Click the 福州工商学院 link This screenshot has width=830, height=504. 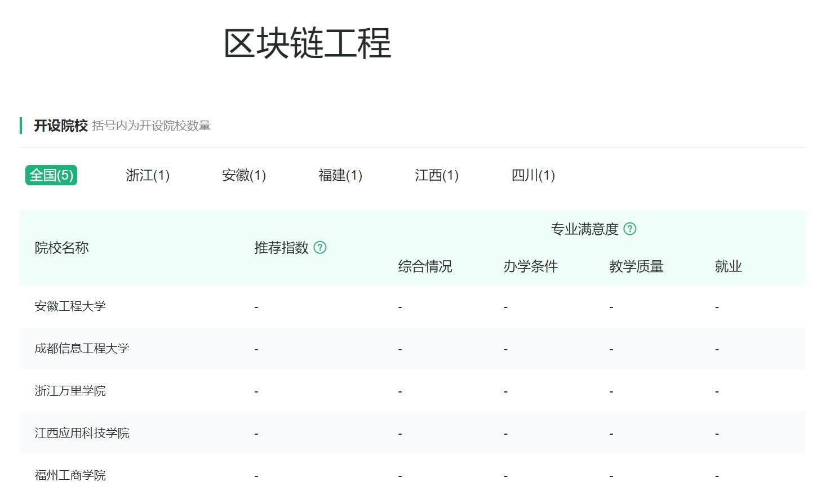click(x=70, y=475)
